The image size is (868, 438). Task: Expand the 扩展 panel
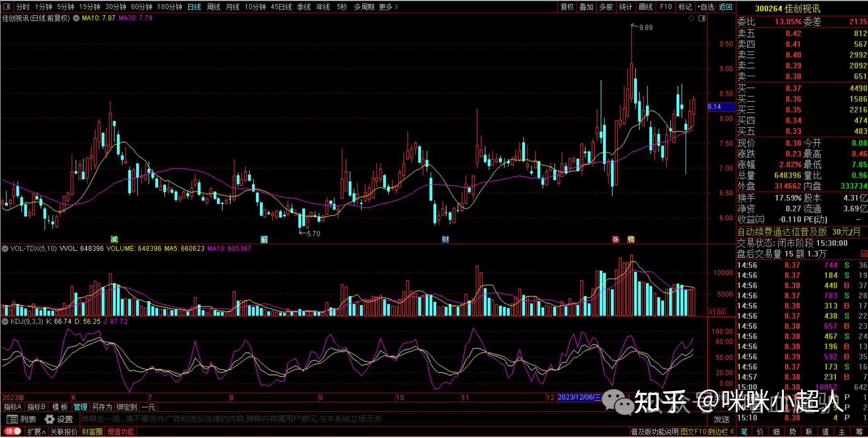[36, 432]
